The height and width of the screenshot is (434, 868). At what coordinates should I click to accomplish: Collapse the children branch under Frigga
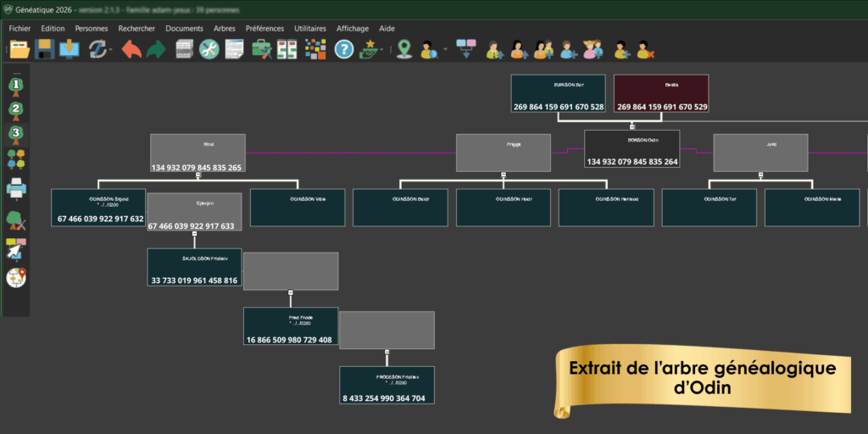(504, 175)
